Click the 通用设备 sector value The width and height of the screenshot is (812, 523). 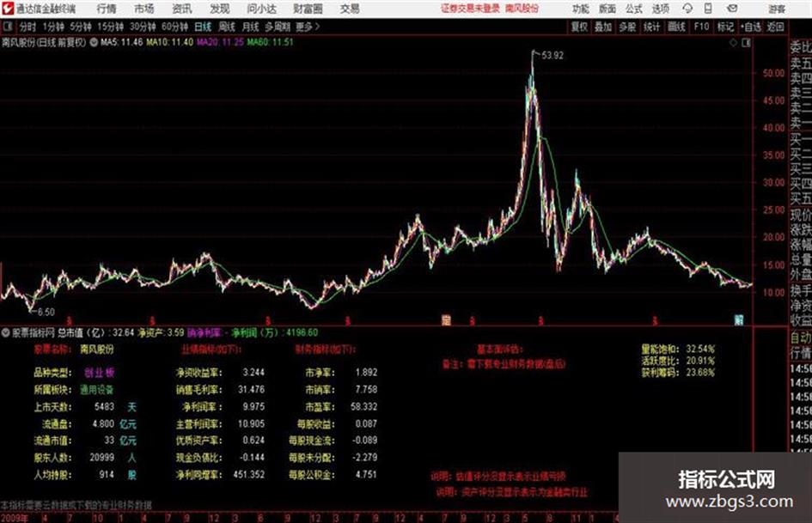97,389
